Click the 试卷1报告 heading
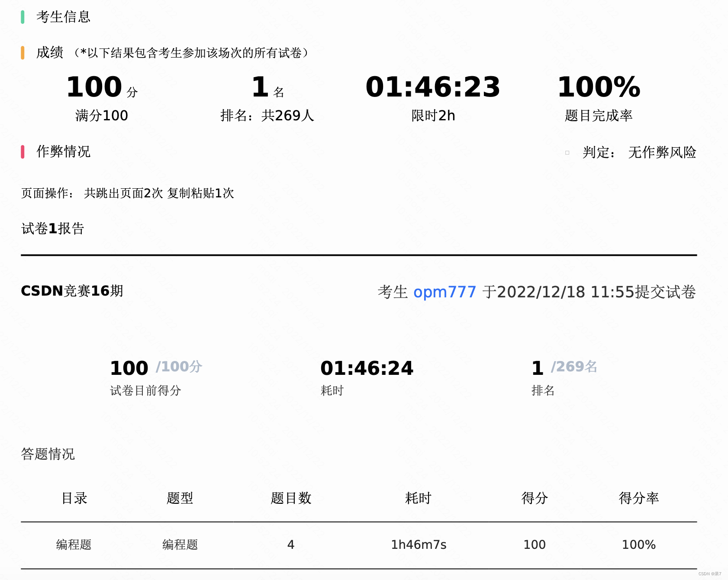Screen dimensions: 728x580 [52, 229]
